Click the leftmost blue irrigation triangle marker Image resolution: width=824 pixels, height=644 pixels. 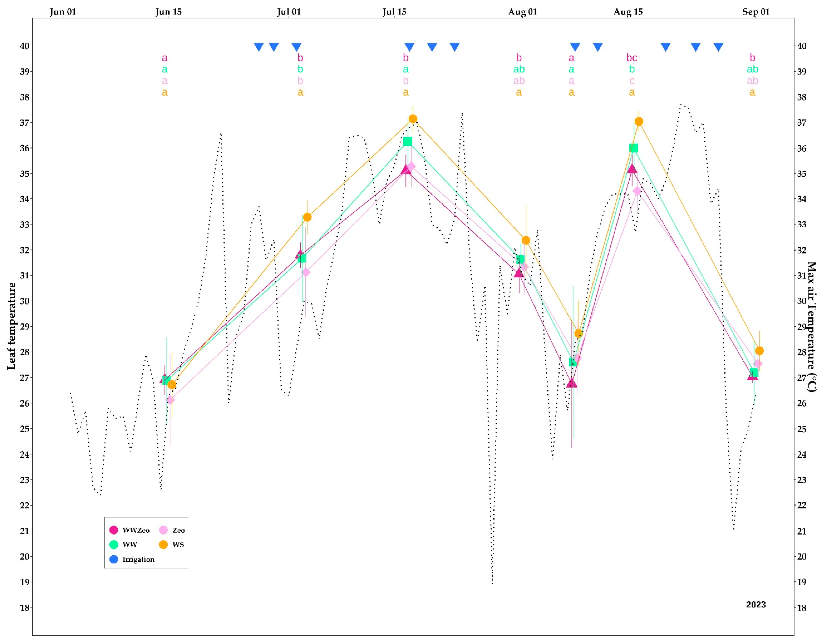point(258,47)
